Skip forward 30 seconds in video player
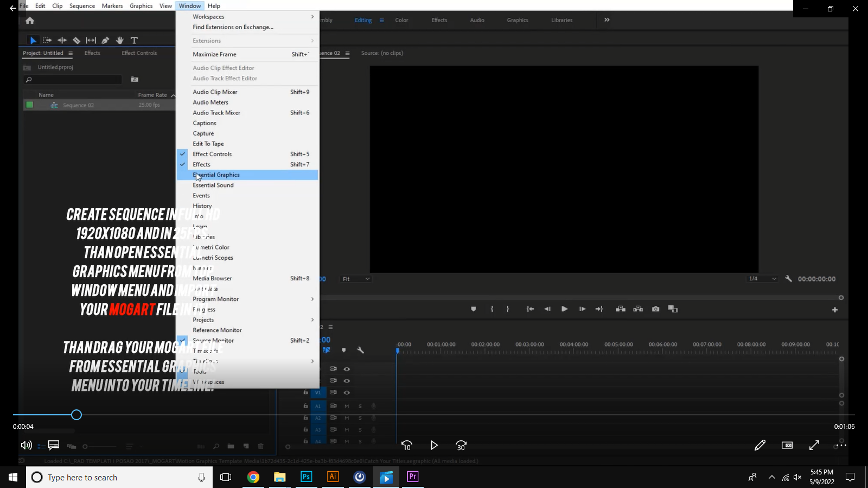The height and width of the screenshot is (488, 868). click(461, 445)
